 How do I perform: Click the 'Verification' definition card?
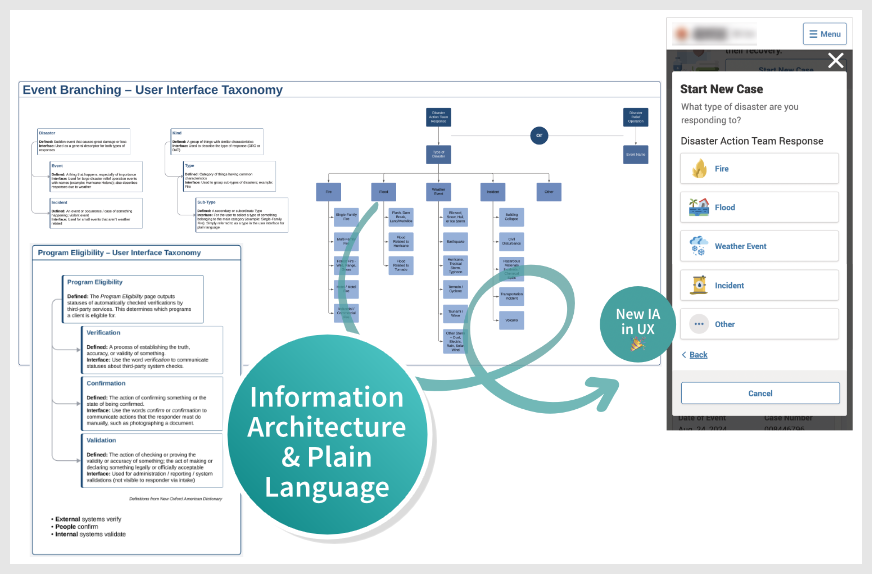click(x=152, y=350)
